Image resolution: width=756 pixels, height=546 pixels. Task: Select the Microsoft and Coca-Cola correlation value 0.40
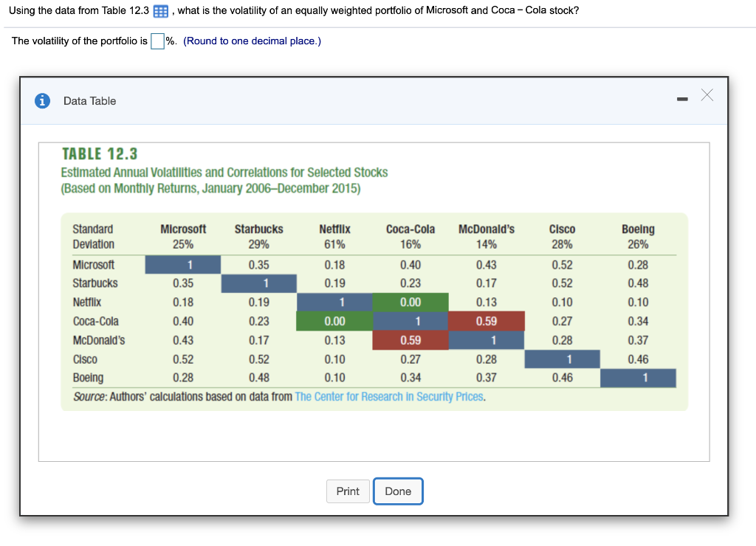pos(410,264)
